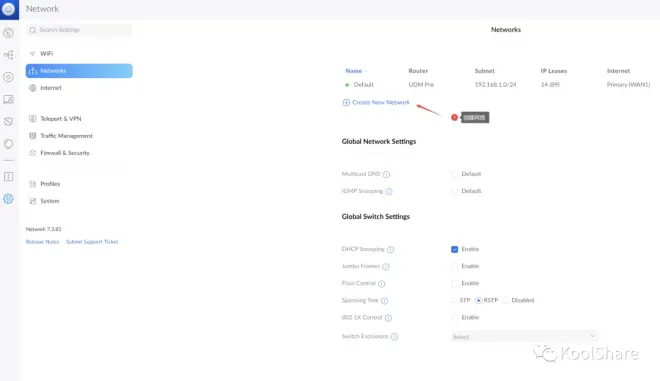
Task: Click the UniFi logo icon at top-left
Action: (8, 9)
